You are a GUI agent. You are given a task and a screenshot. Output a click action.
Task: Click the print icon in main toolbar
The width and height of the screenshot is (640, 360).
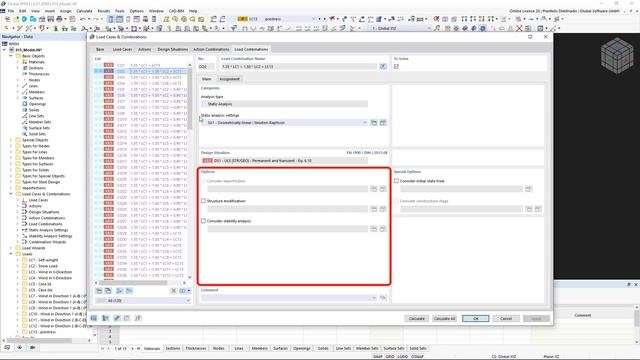pyautogui.click(x=59, y=19)
